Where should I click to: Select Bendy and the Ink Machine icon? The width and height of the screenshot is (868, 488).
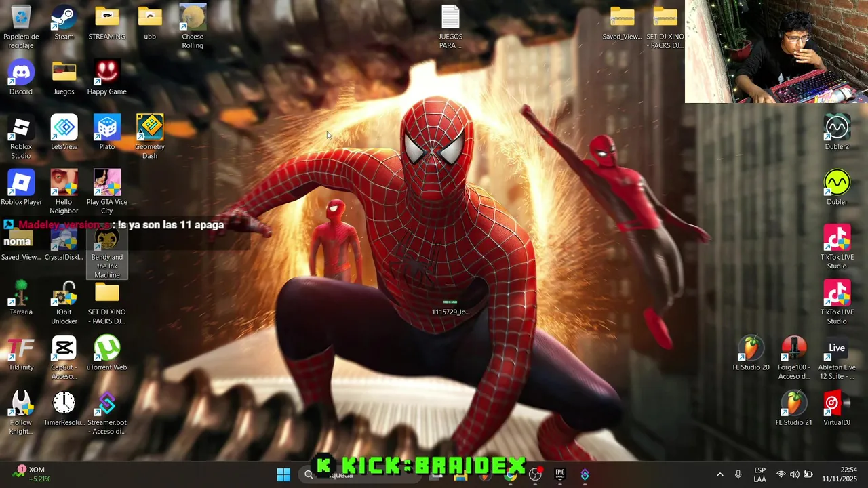click(107, 252)
